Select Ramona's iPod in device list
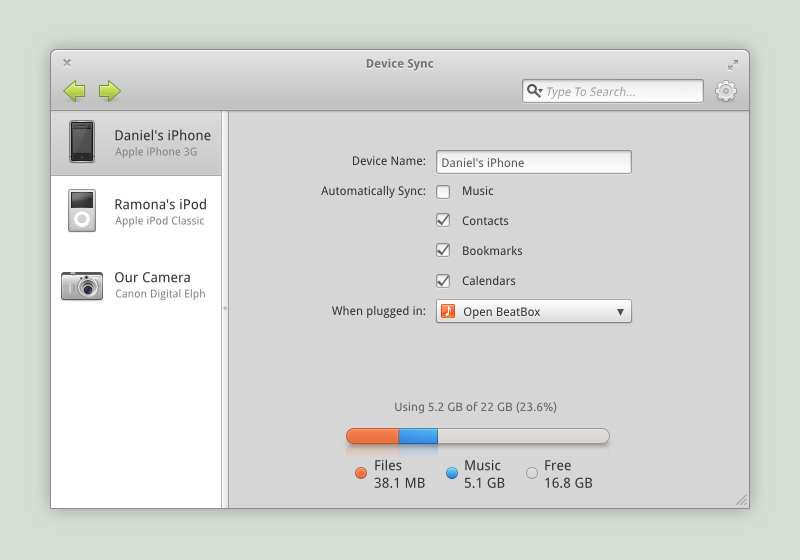Viewport: 800px width, 560px height. 136,211
